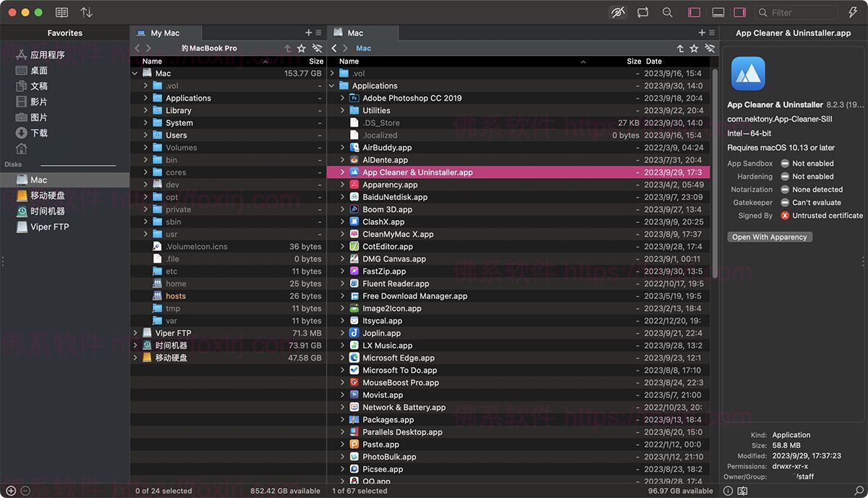Expand the Viper FTP volume tree item

click(x=135, y=334)
